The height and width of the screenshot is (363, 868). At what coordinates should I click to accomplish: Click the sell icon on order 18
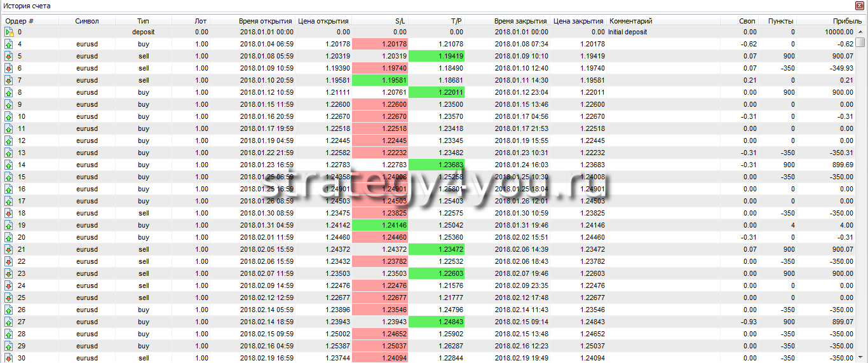click(9, 214)
